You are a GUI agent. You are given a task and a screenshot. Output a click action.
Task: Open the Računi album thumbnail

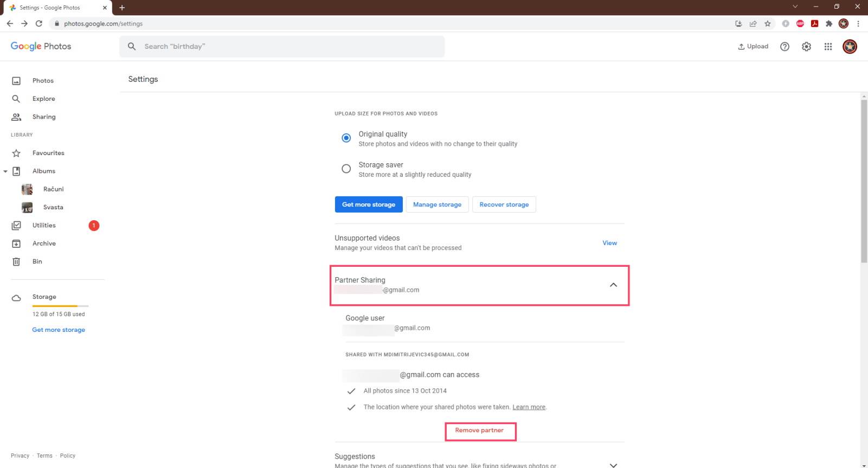[27, 189]
